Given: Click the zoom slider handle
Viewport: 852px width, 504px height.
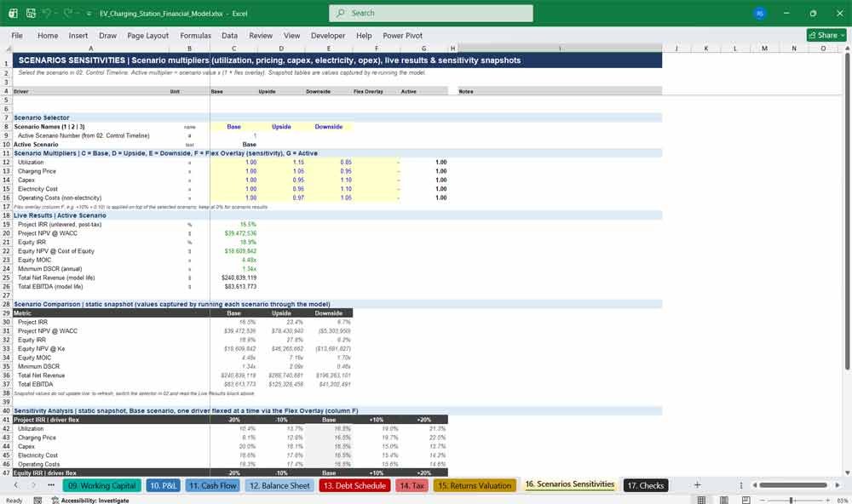Looking at the screenshot, I should click(792, 500).
